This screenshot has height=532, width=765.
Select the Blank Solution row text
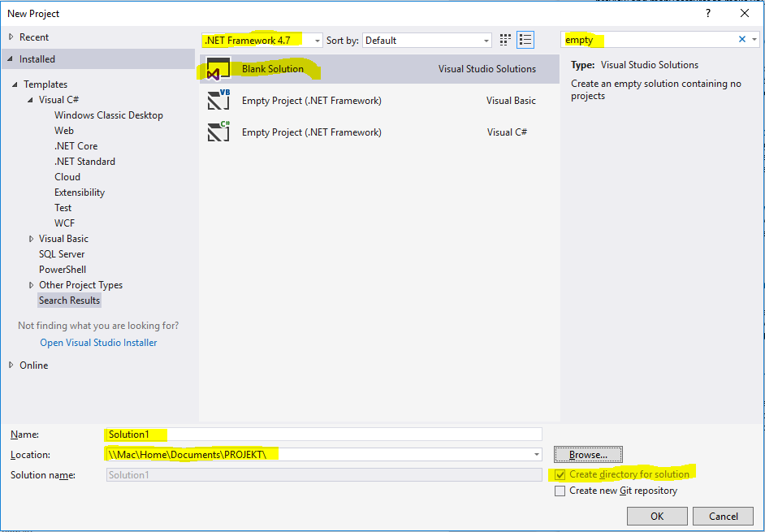(x=273, y=69)
